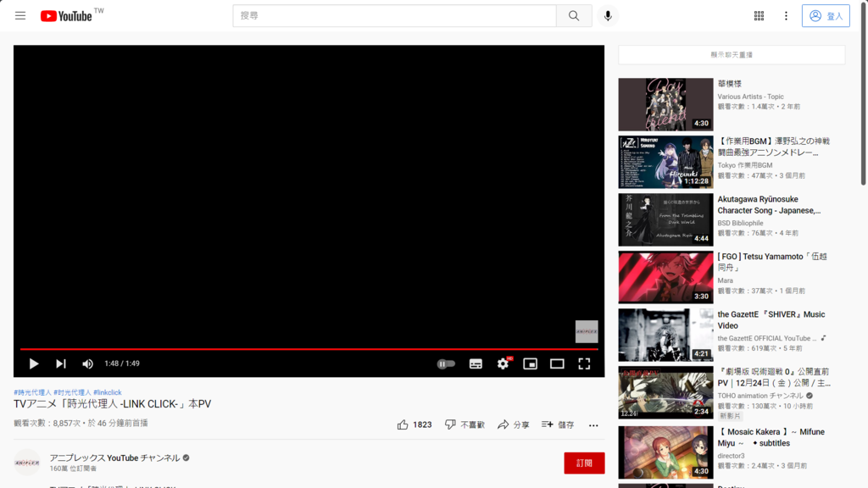Viewport: 868px width, 488px height.
Task: Open the YouTube apps grid
Action: tap(759, 16)
